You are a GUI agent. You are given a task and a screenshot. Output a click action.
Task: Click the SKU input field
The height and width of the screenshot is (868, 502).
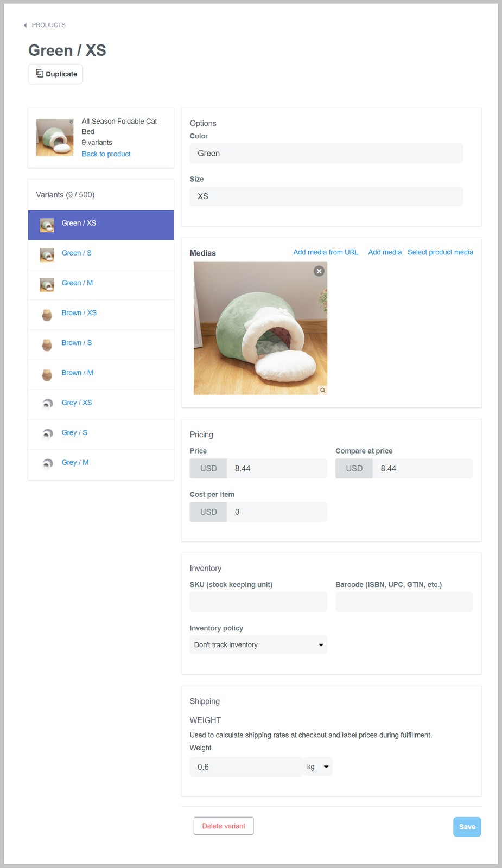coord(258,602)
